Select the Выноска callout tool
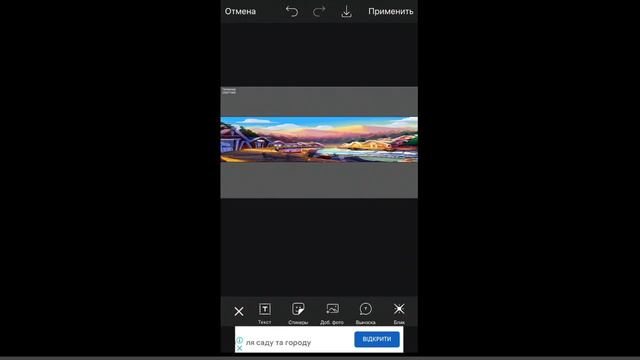This screenshot has height=360, width=640. tap(365, 313)
